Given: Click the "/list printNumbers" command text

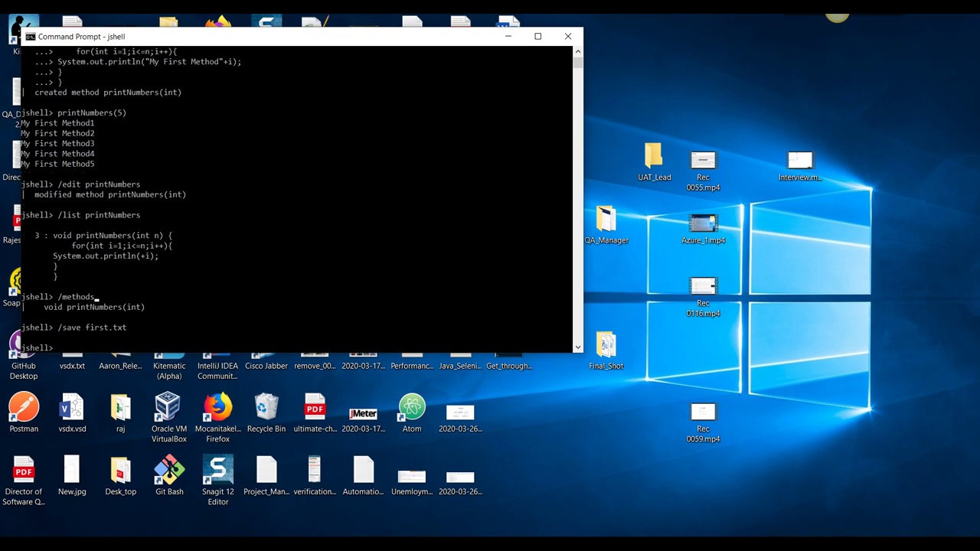Looking at the screenshot, I should tap(99, 215).
